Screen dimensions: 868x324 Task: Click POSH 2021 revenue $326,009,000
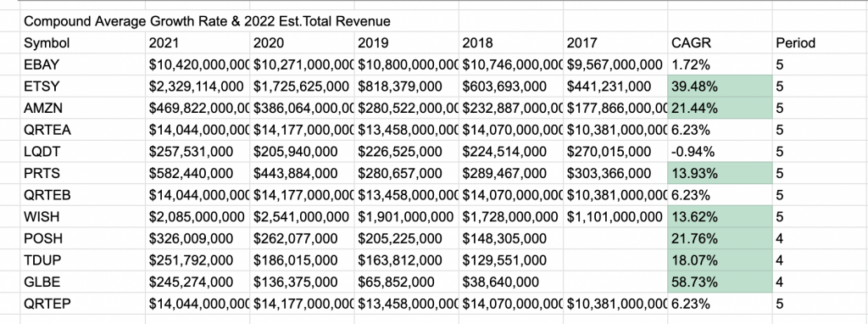pyautogui.click(x=198, y=238)
